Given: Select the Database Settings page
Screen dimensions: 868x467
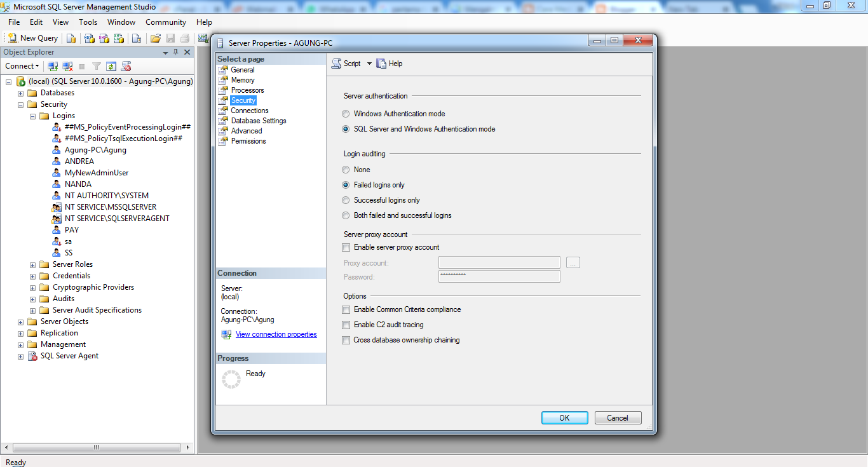Looking at the screenshot, I should click(x=259, y=121).
